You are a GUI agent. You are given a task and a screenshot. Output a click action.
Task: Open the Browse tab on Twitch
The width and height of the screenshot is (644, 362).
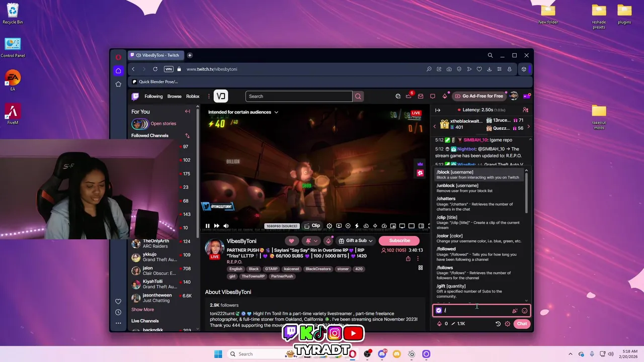pos(175,97)
